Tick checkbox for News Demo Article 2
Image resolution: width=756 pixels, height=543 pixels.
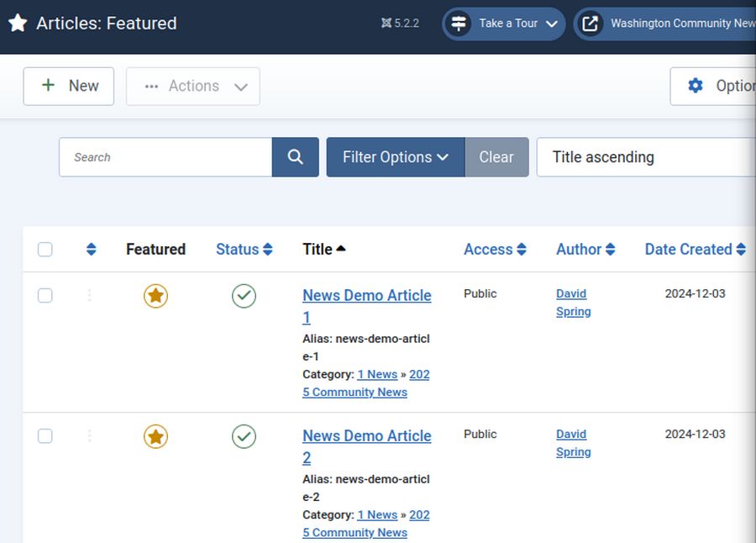(45, 436)
